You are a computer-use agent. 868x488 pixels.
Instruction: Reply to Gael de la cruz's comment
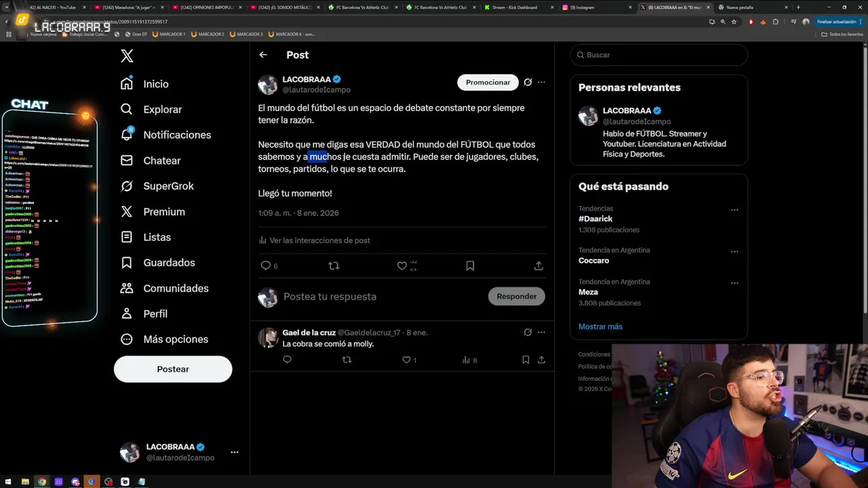287,360
